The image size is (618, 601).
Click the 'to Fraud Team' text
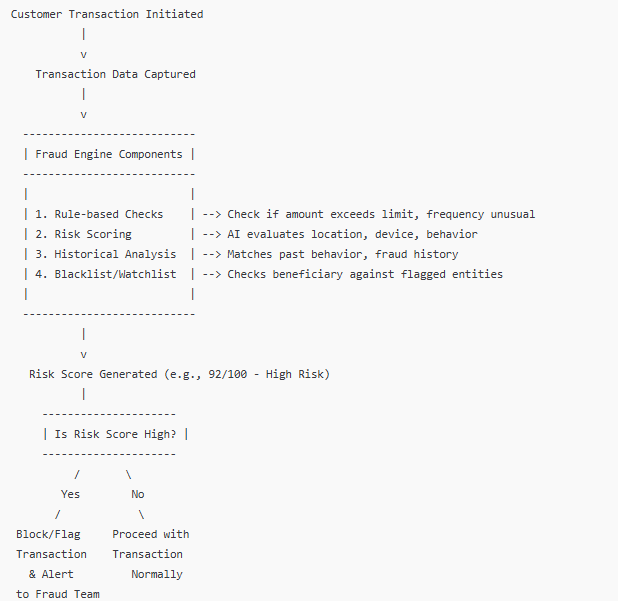[x=58, y=594]
